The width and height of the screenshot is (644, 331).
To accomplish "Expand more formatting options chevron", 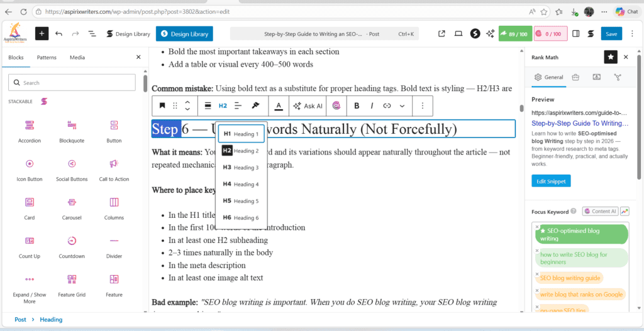I will pos(402,106).
